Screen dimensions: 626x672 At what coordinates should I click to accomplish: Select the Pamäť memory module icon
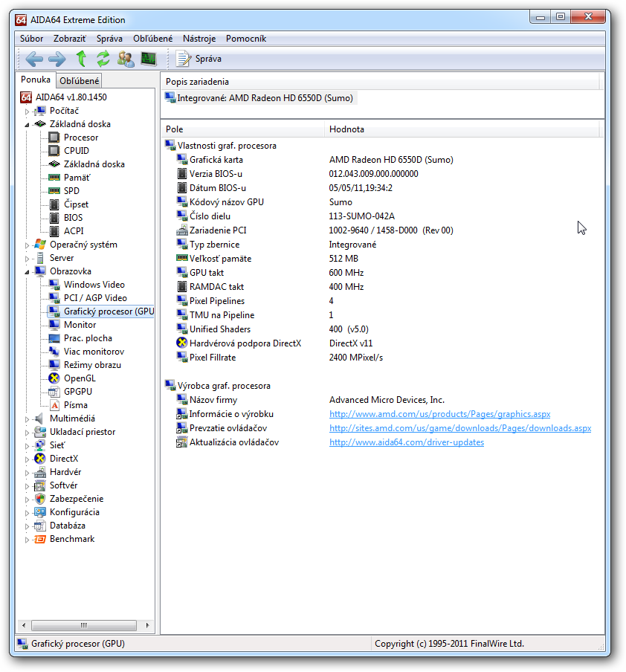pos(54,178)
